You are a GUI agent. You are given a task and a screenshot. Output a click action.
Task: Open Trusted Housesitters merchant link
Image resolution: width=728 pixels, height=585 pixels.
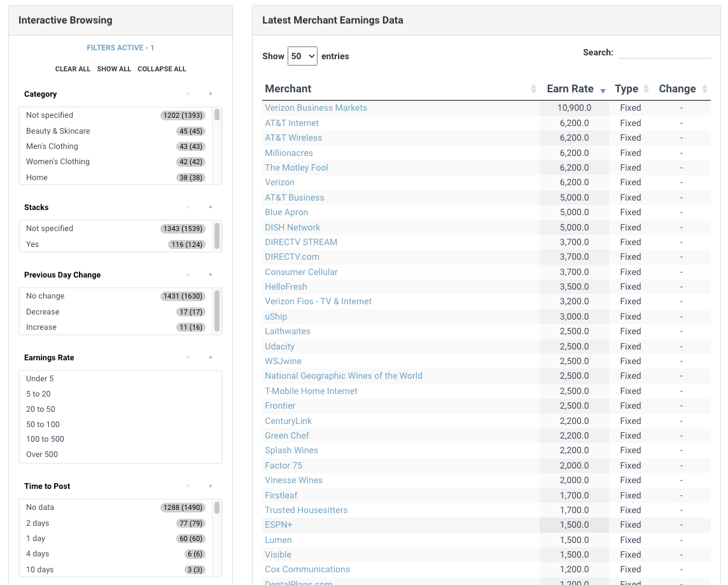coord(306,510)
